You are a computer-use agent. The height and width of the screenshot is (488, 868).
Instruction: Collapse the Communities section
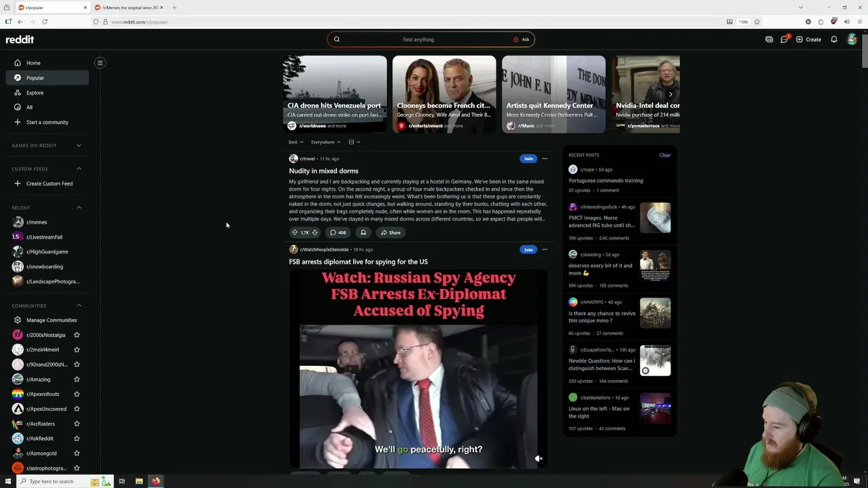click(x=79, y=306)
